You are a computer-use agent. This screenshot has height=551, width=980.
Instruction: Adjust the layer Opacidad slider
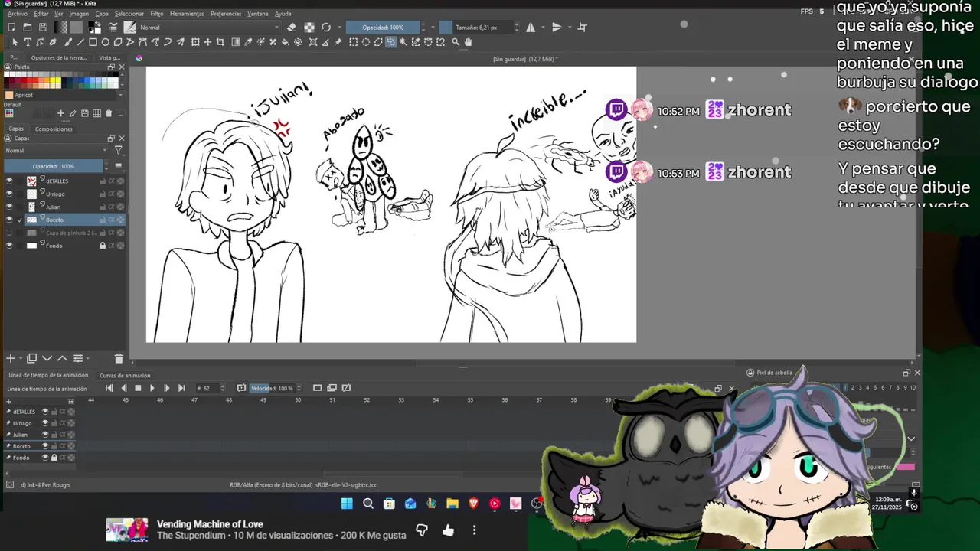coord(54,166)
